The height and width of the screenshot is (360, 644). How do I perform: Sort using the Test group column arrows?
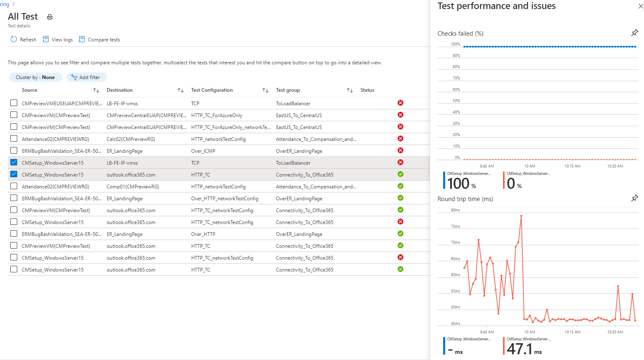[350, 90]
